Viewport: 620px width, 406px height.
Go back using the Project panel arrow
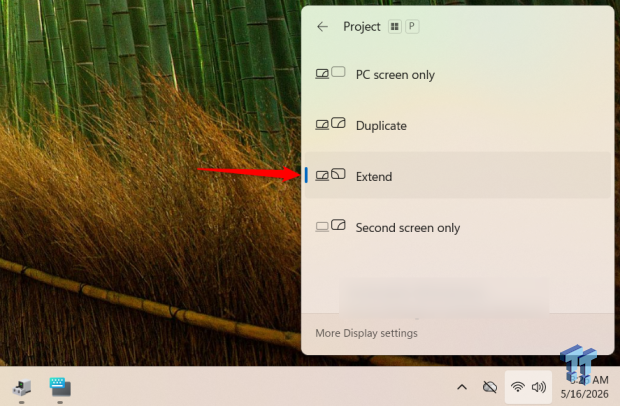[322, 26]
